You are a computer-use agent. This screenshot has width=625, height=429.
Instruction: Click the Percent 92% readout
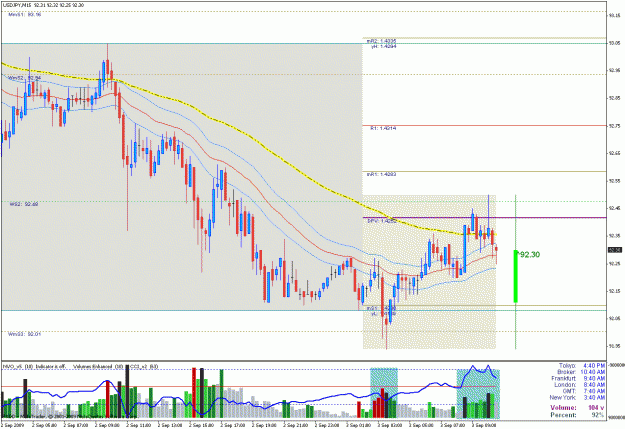(x=577, y=415)
